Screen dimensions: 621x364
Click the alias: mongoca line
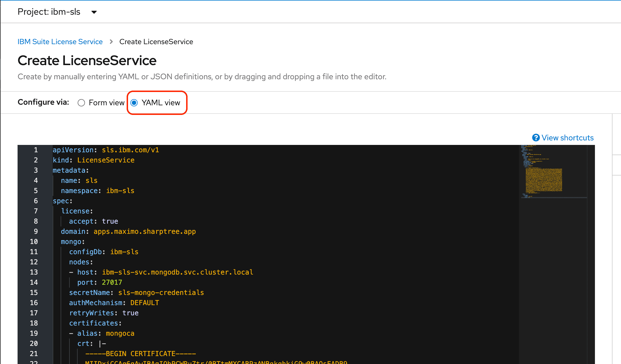102,333
